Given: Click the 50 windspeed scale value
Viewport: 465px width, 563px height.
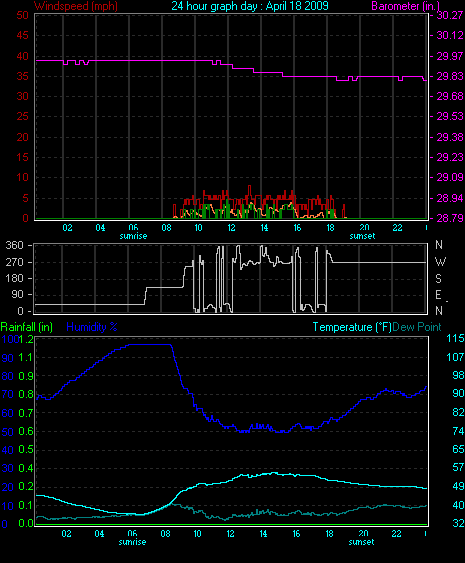Looking at the screenshot, I should point(22,15).
